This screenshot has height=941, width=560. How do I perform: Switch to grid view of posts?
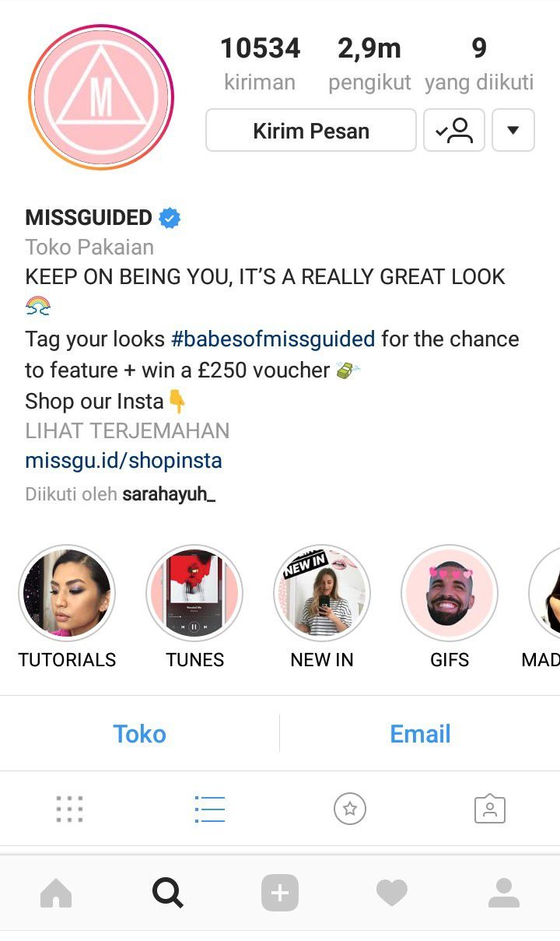pos(70,809)
